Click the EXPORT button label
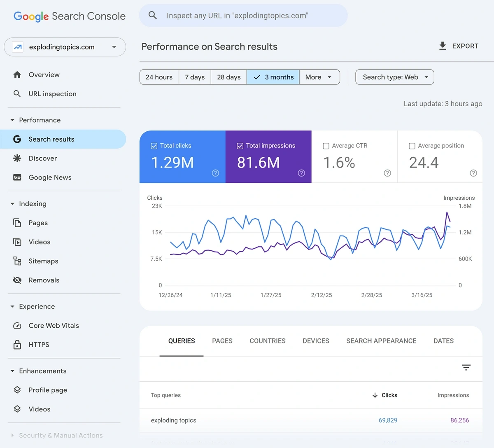494x448 pixels. (x=465, y=46)
